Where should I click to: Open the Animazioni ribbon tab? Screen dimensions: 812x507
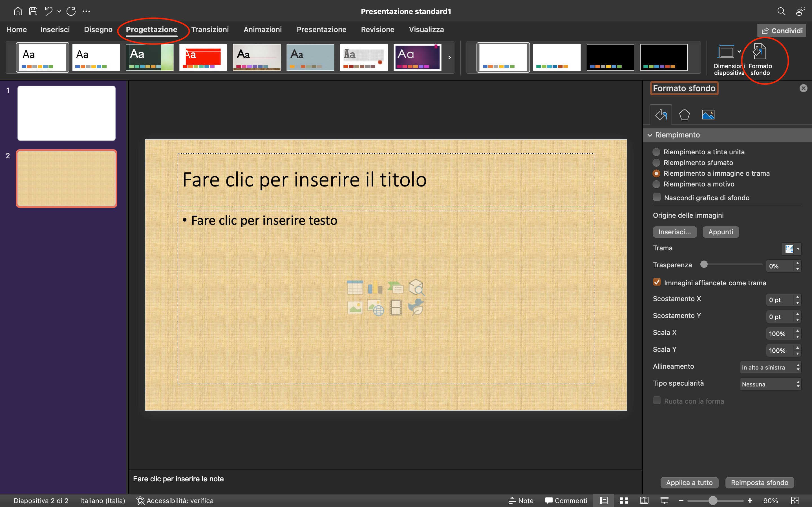[x=263, y=30]
